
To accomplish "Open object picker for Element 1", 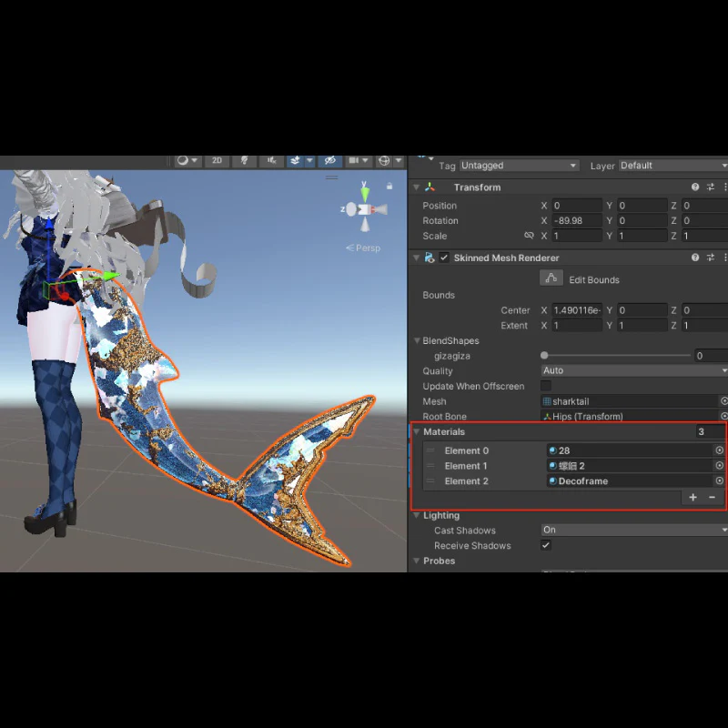I will 719,466.
